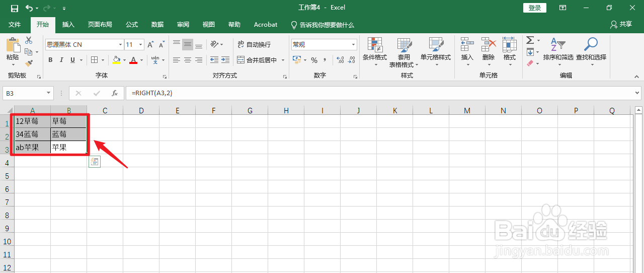Open the cell borders icon
The width and height of the screenshot is (644, 273).
click(94, 60)
